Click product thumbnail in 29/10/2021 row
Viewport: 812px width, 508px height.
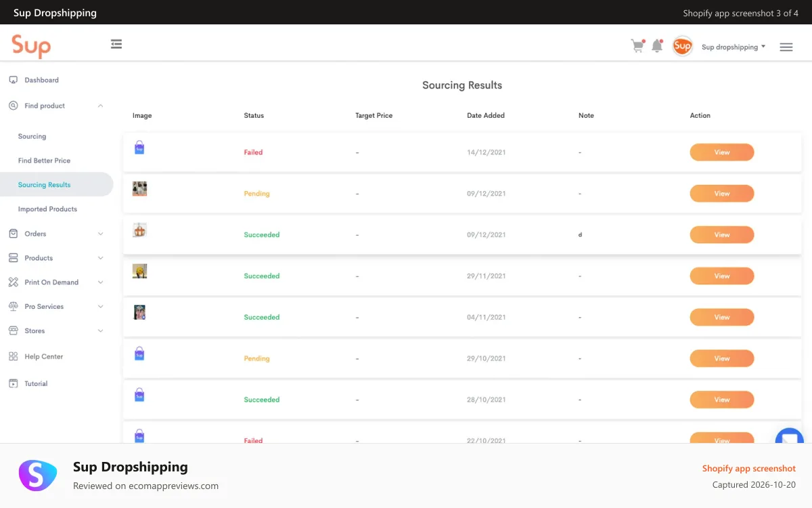pos(139,354)
